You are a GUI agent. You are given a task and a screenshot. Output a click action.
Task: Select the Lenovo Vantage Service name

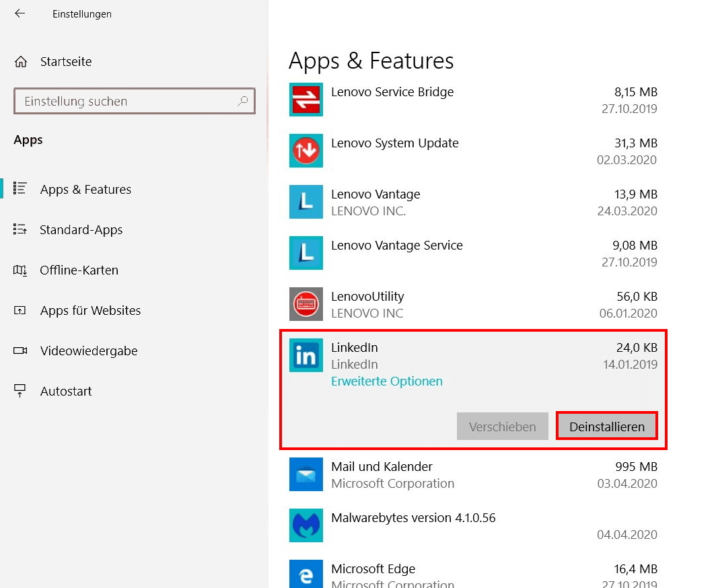point(397,245)
